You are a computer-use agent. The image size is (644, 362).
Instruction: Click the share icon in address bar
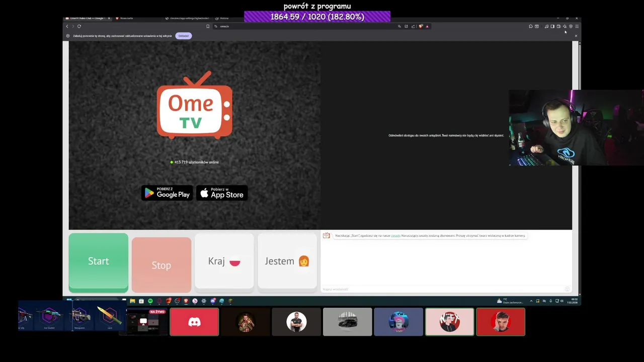tap(413, 26)
